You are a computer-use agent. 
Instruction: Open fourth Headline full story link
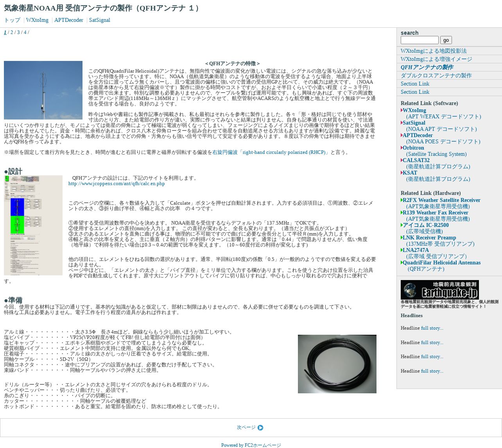(x=432, y=371)
